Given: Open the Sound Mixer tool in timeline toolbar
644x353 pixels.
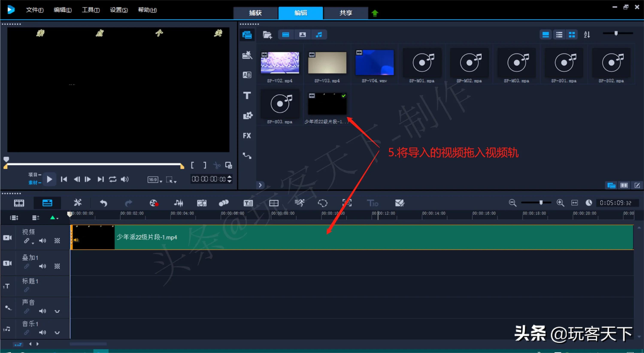Looking at the screenshot, I should pyautogui.click(x=179, y=203).
